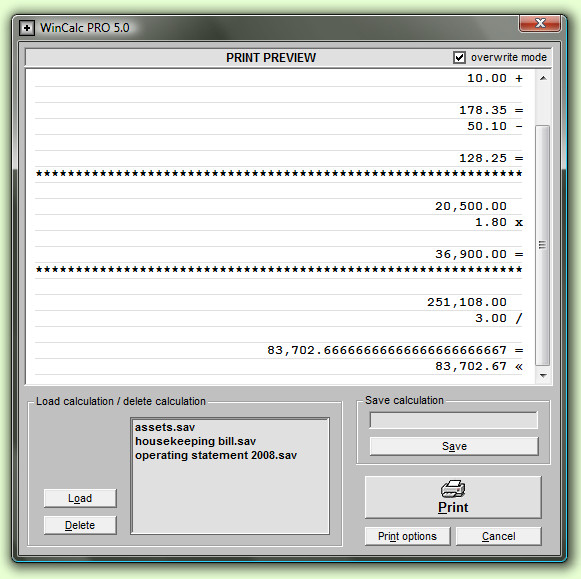Click the 20,500.00 entry line
581x579 pixels.
(x=471, y=206)
